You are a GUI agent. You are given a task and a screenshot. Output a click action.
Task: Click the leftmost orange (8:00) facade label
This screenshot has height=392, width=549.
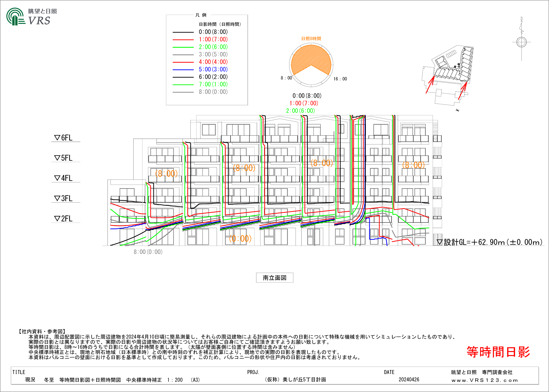pos(166,173)
